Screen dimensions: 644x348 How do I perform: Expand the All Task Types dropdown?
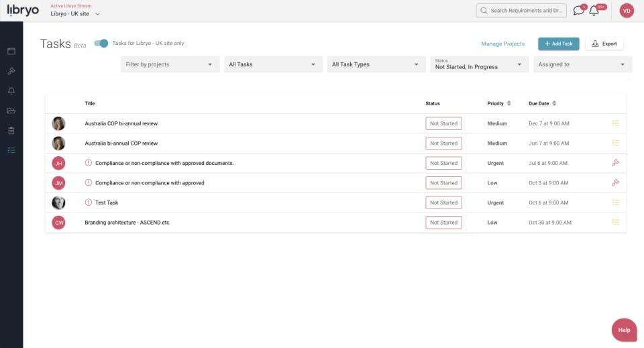[x=375, y=64]
